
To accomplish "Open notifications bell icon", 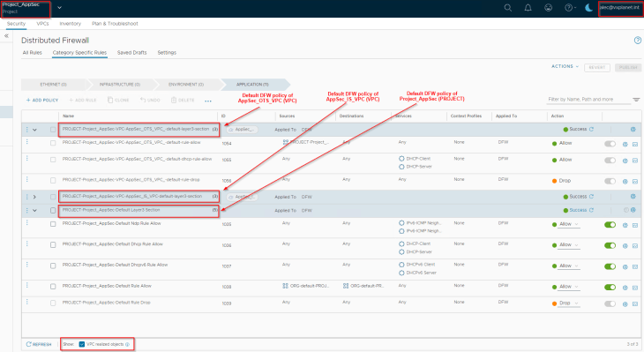I will click(x=528, y=8).
